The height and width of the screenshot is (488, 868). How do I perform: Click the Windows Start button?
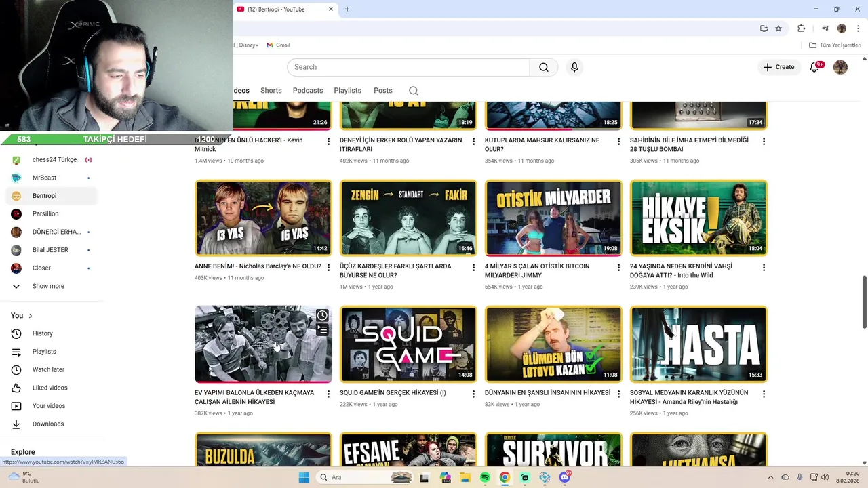pos(304,477)
